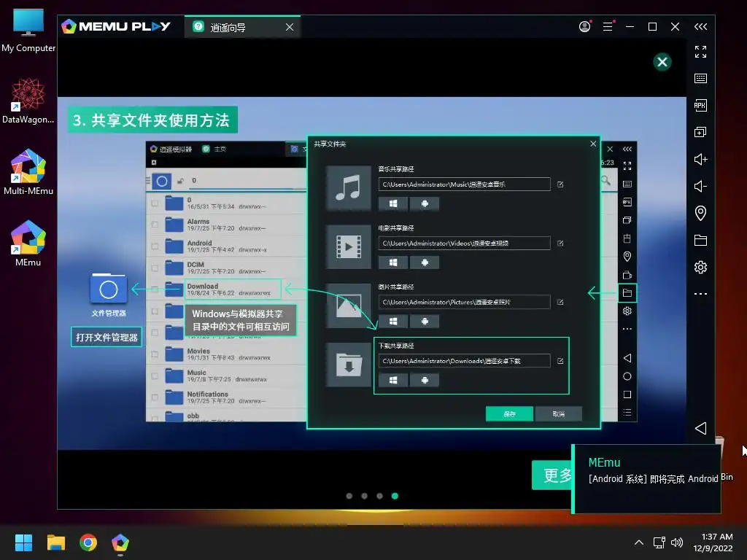Minimize the MEmu Play window
This screenshot has width=747, height=560.
point(630,27)
